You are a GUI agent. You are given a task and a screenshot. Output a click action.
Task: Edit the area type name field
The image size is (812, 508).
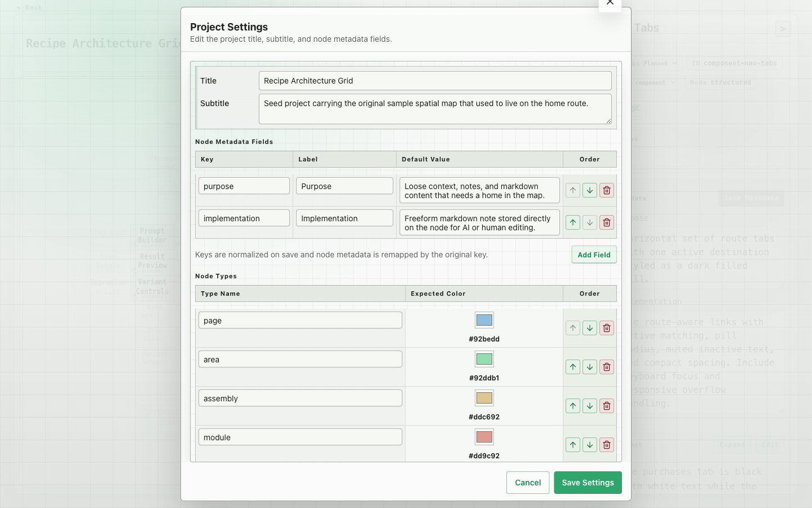tap(301, 359)
